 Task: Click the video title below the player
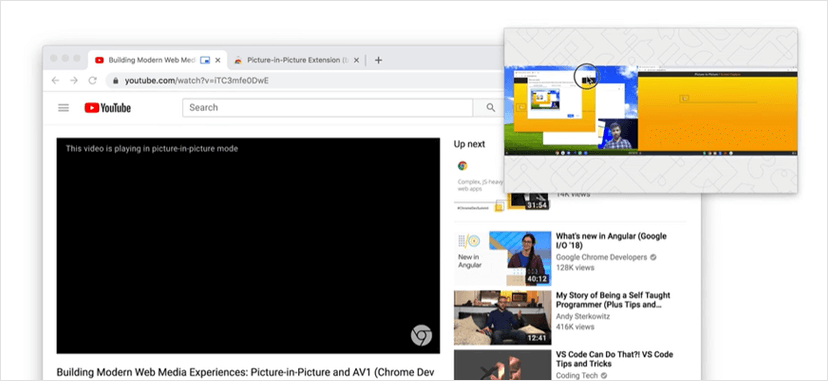click(x=245, y=372)
